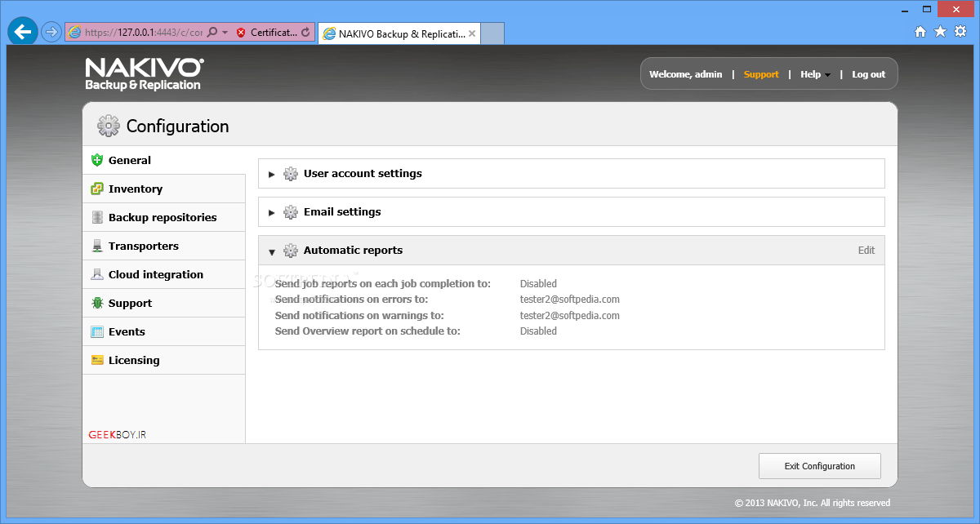This screenshot has width=980, height=524.
Task: Click the search magnifier in address bar
Action: coord(212,33)
